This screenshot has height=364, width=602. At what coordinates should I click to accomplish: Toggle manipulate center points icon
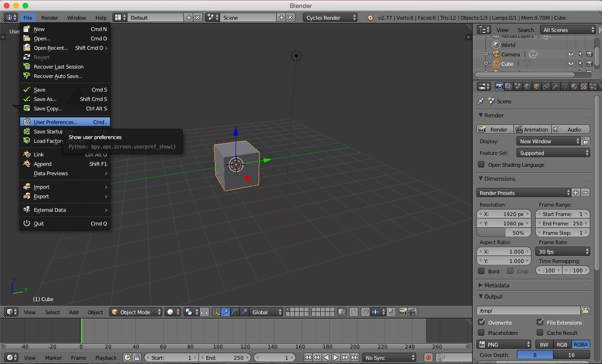[x=205, y=312]
